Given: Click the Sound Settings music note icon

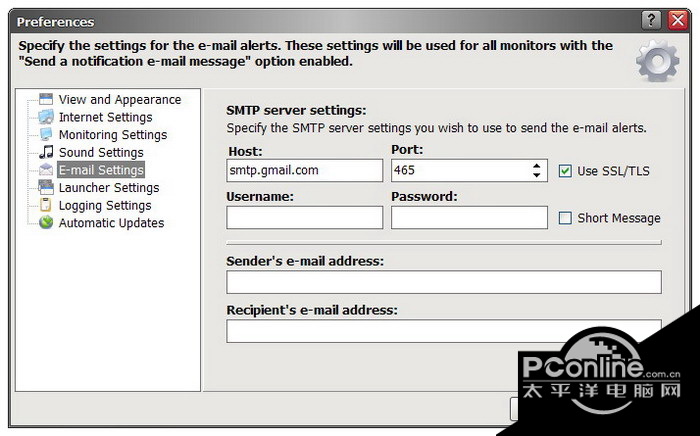Looking at the screenshot, I should pos(46,152).
